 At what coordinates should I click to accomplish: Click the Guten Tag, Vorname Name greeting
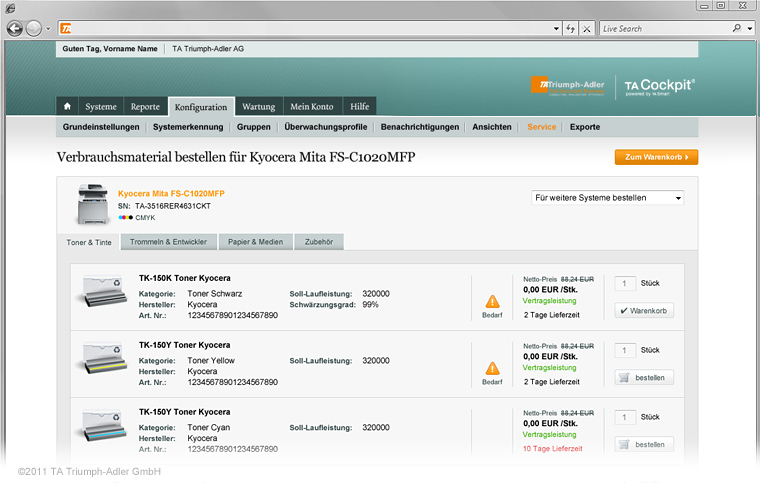tap(110, 48)
